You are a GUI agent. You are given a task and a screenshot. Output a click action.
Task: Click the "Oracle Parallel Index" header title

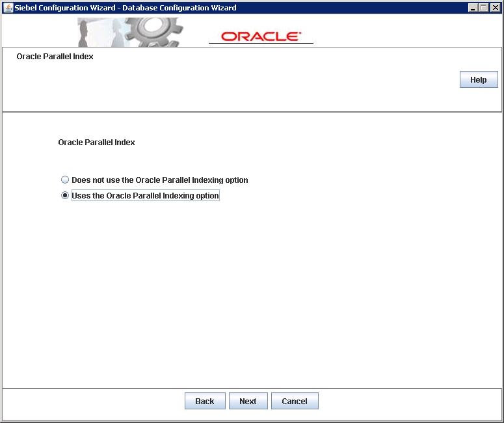coord(55,57)
